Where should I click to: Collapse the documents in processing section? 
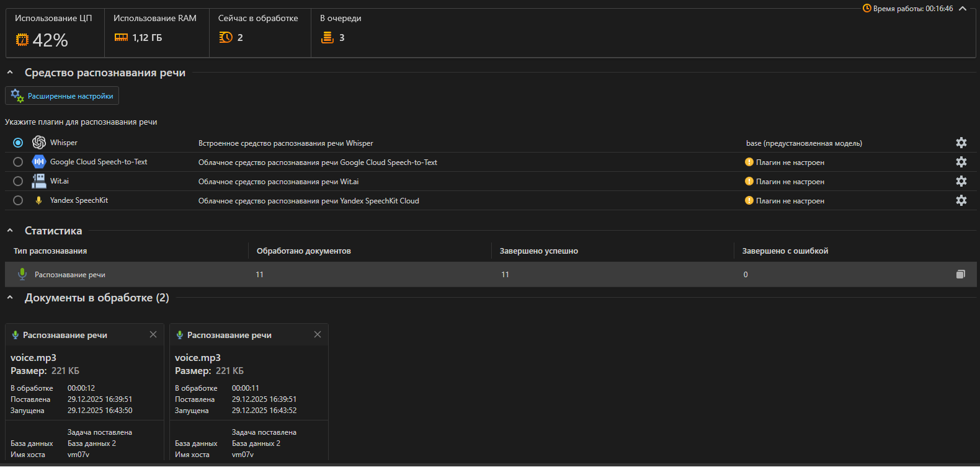[x=10, y=298]
